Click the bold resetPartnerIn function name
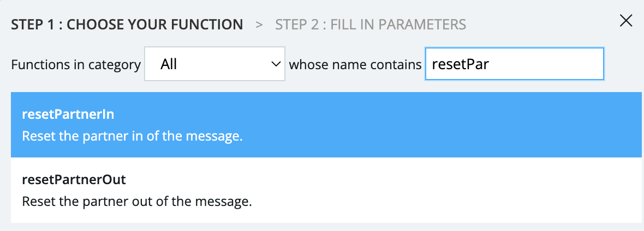Image resolution: width=644 pixels, height=231 pixels. [68, 114]
